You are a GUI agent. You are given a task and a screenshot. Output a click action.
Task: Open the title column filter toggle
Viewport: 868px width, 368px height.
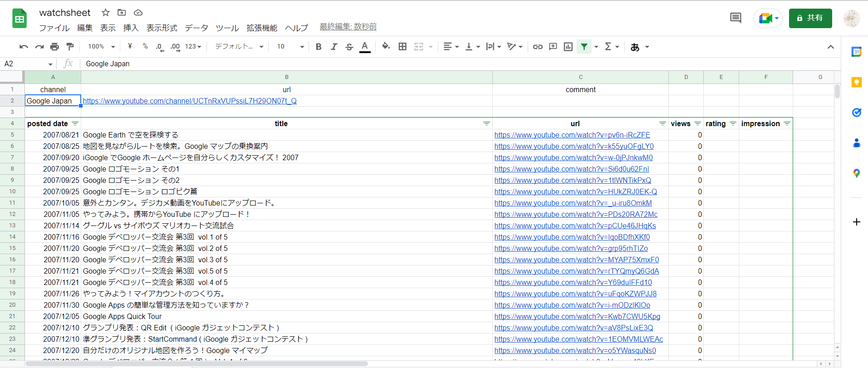(486, 123)
